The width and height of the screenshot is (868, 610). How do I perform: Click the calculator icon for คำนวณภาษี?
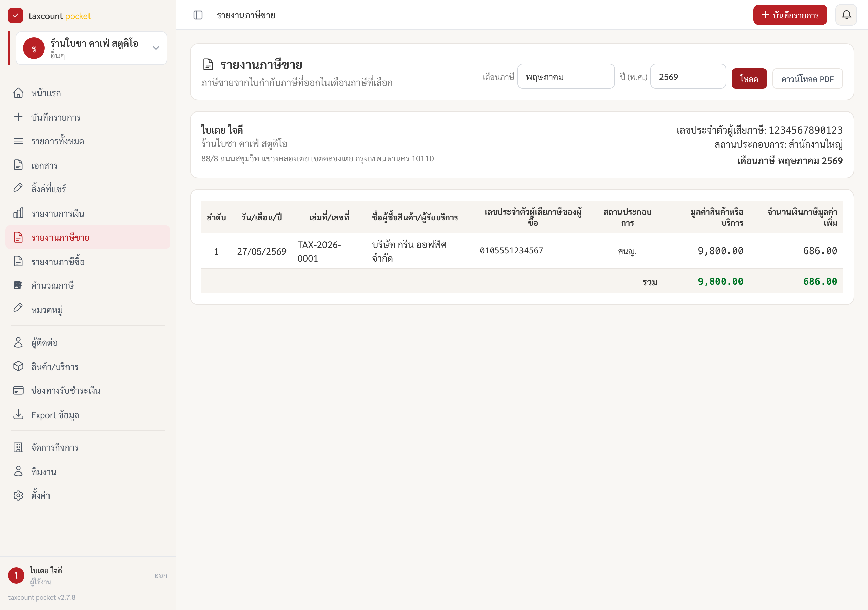pos(18,285)
